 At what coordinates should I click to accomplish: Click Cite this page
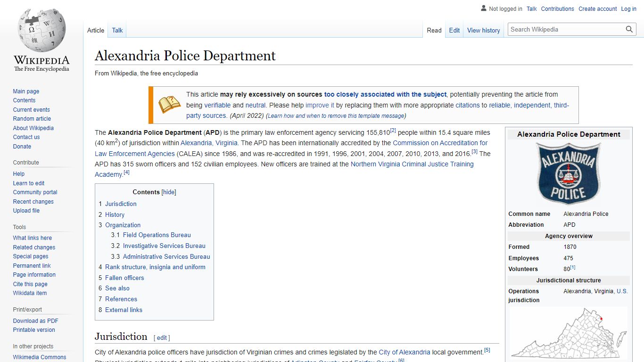[30, 284]
